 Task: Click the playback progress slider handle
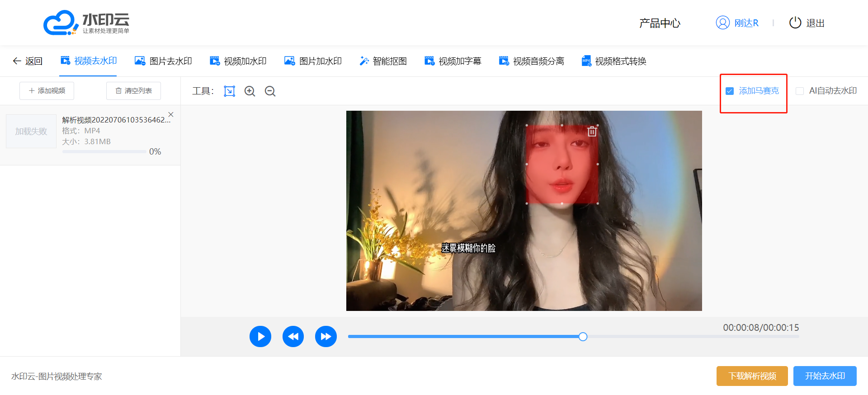tap(583, 337)
